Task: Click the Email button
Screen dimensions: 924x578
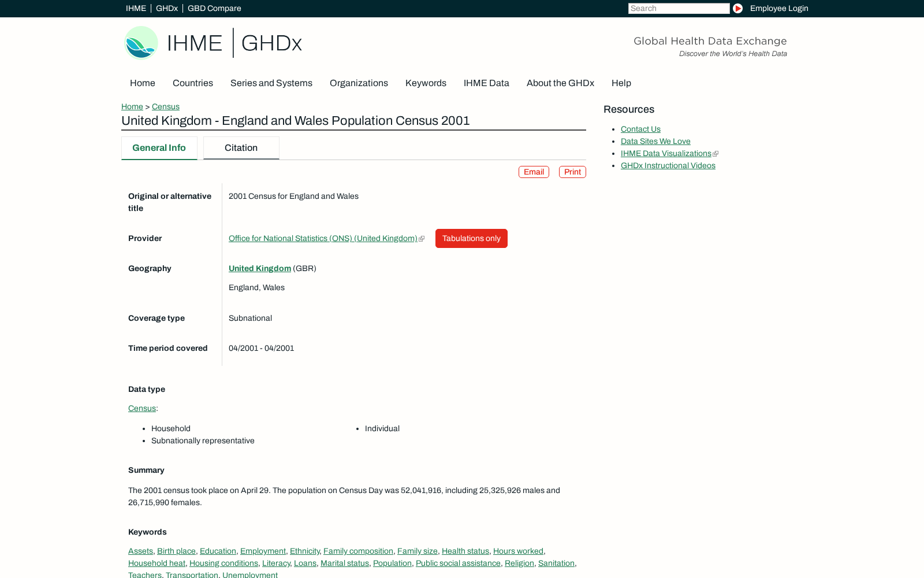Action: tap(534, 172)
